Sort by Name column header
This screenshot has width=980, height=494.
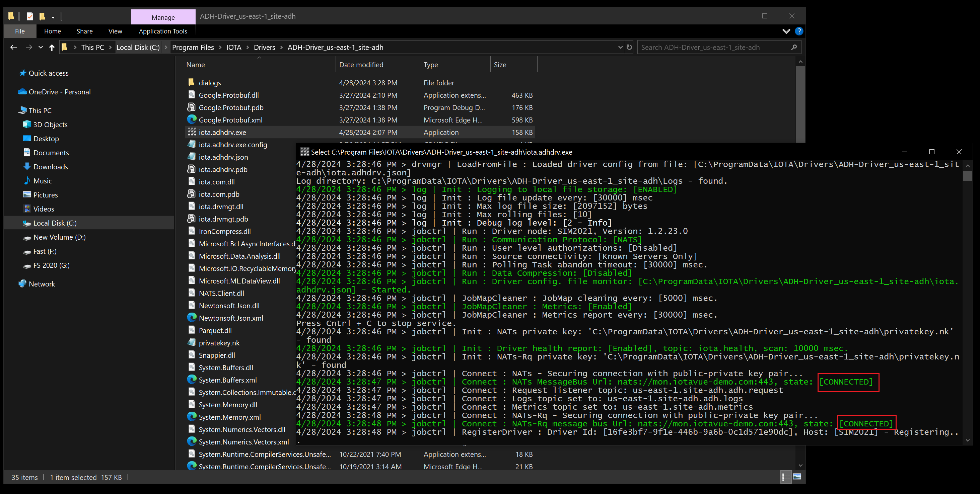(x=196, y=65)
